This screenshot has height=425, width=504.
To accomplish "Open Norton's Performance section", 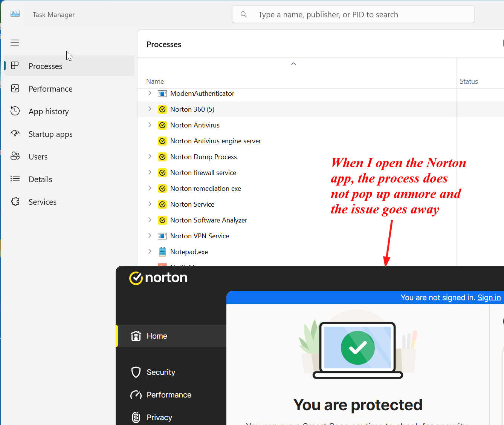I will point(169,395).
